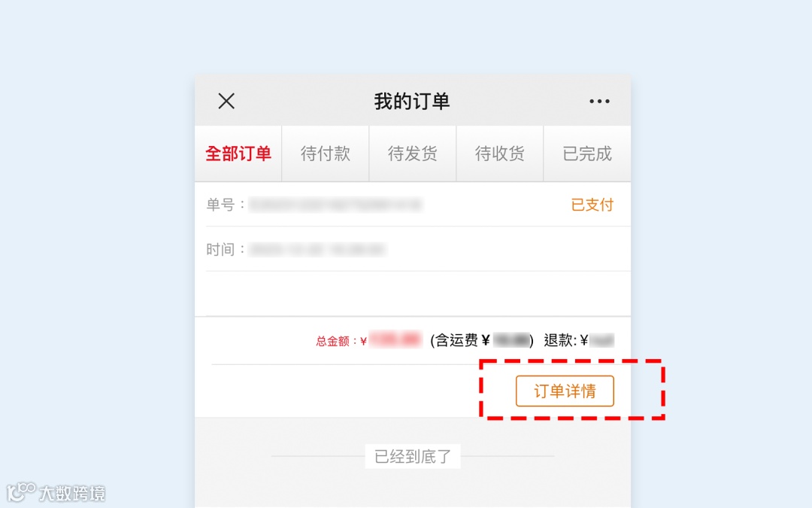
Task: Click the 订单详情 button
Action: pos(565,391)
